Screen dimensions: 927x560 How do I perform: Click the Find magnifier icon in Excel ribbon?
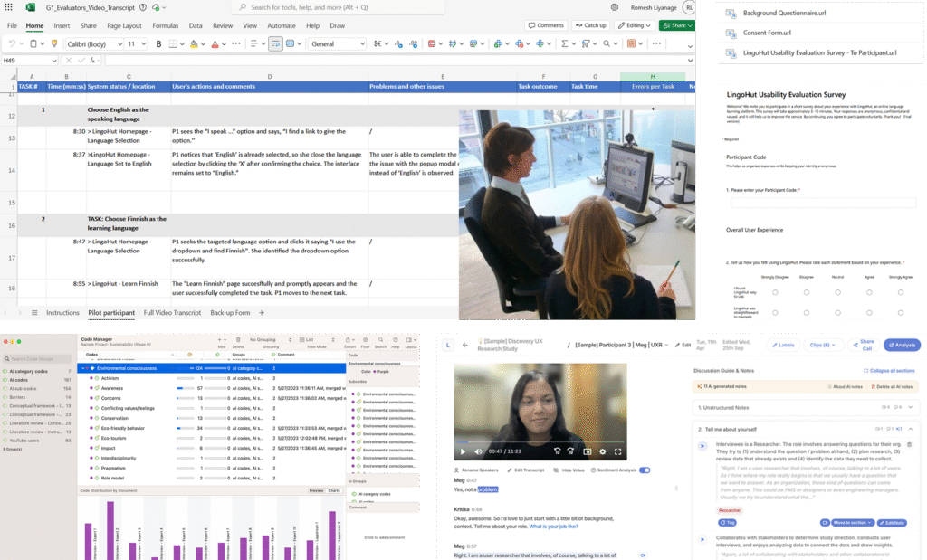pyautogui.click(x=606, y=43)
